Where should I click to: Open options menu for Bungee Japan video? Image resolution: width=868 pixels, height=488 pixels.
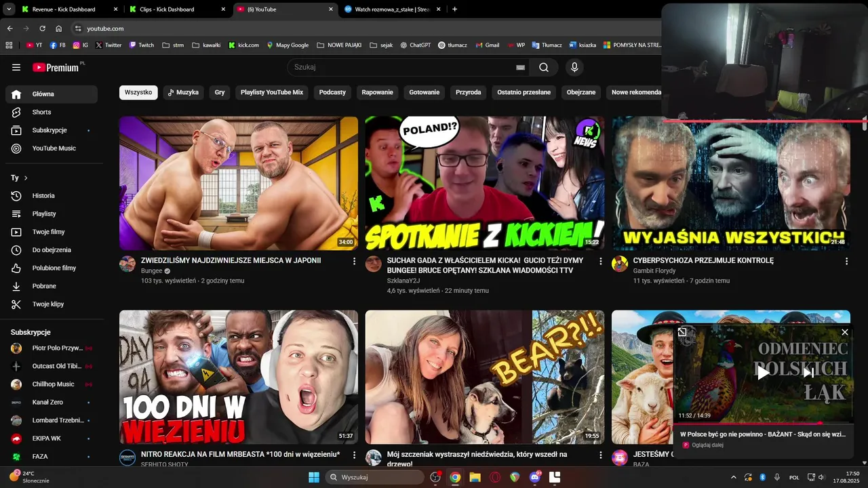(x=354, y=261)
